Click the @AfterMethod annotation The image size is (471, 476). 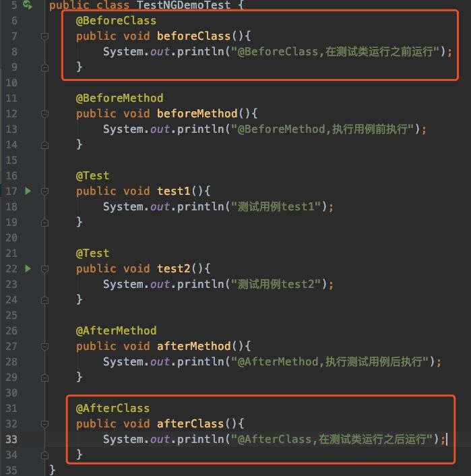[116, 330]
